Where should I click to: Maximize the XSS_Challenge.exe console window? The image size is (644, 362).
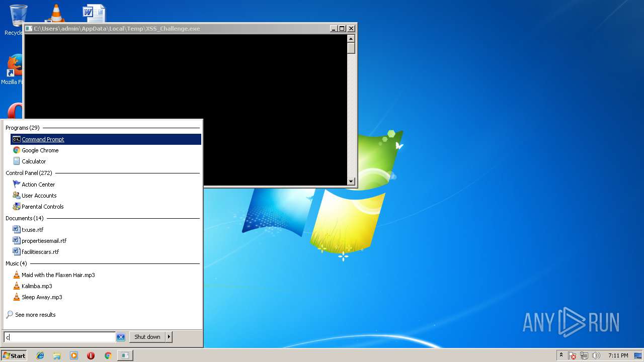342,29
